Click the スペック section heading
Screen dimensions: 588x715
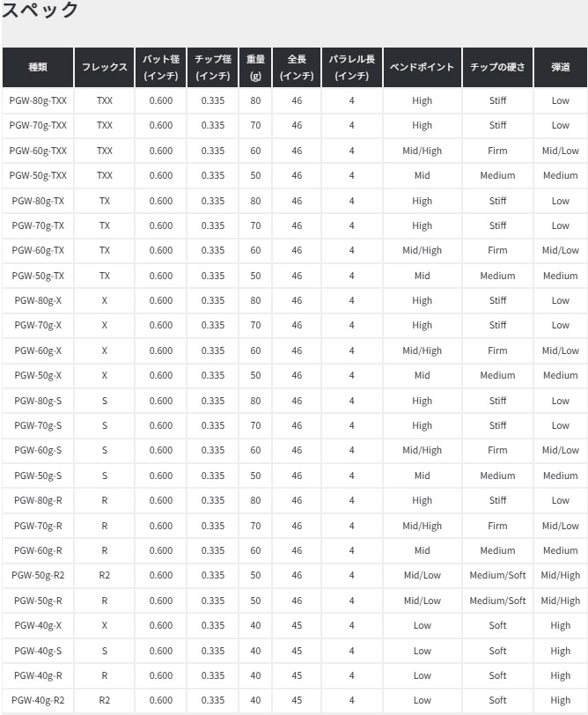(40, 11)
